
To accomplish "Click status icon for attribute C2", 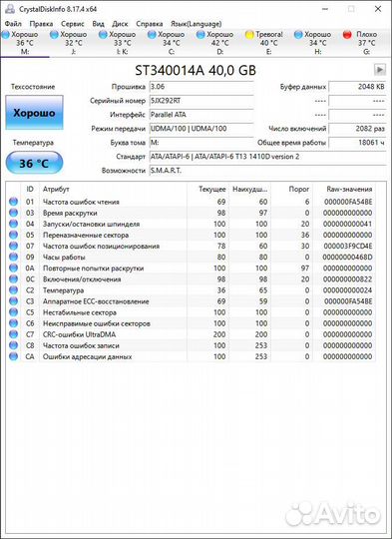I will point(13,290).
